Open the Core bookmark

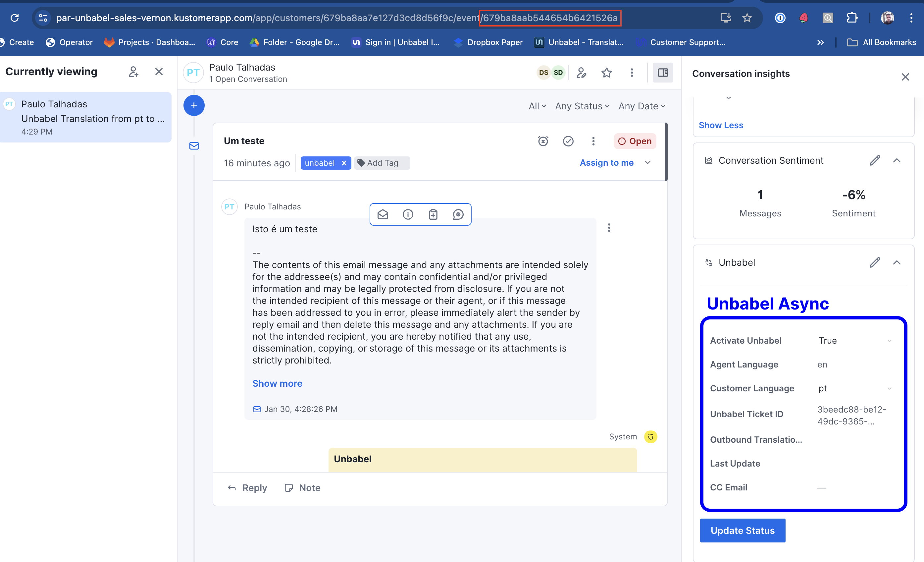[222, 42]
